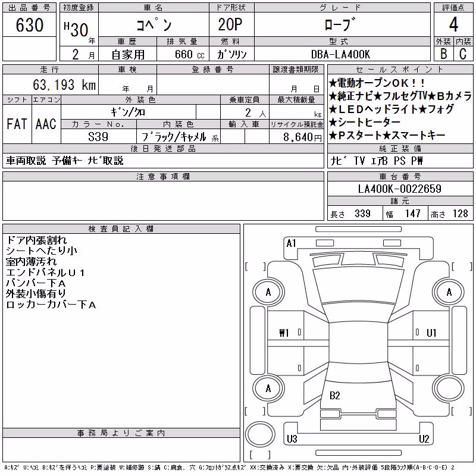Viewport: 476px width, 476px height.
Task: Click interior grade C
Action: tap(463, 54)
